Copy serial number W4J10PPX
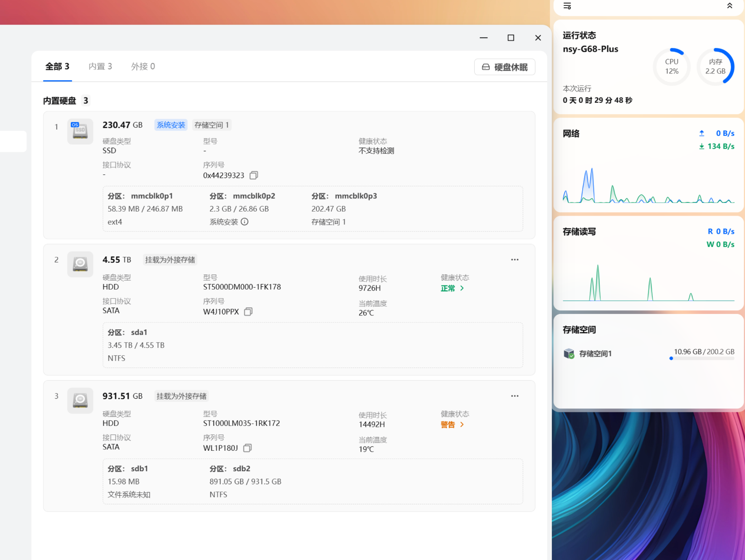Screen dimensions: 745x560 [248, 312]
